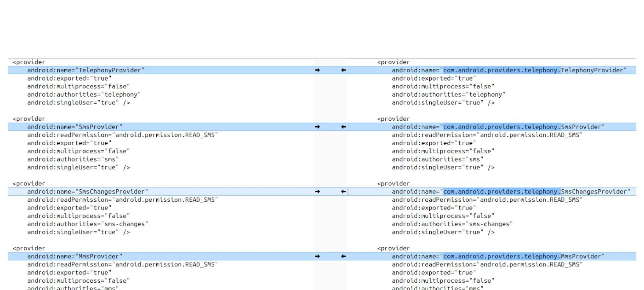
Task: Apply MmsProvider change using left arrow
Action: [x=343, y=256]
